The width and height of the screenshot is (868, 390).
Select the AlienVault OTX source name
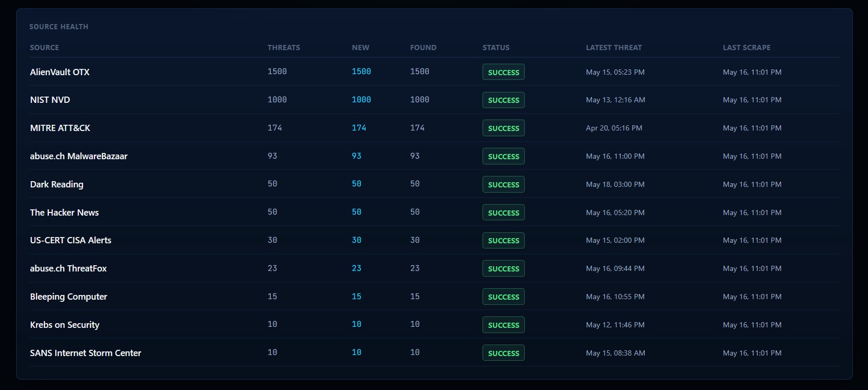(x=59, y=72)
